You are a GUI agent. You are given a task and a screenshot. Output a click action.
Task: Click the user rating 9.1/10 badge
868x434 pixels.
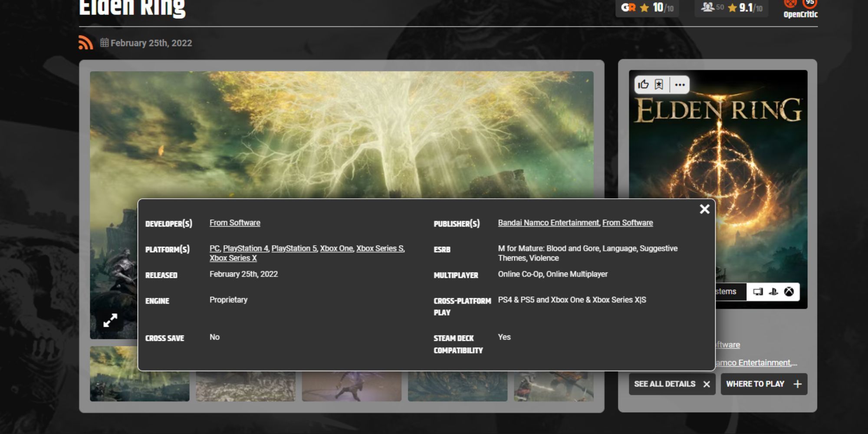coord(731,8)
